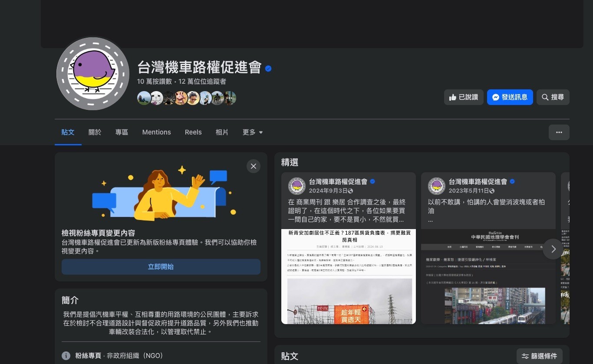Click the 發送訊息 button
Screen dimensions: 593x364
click(x=510, y=97)
